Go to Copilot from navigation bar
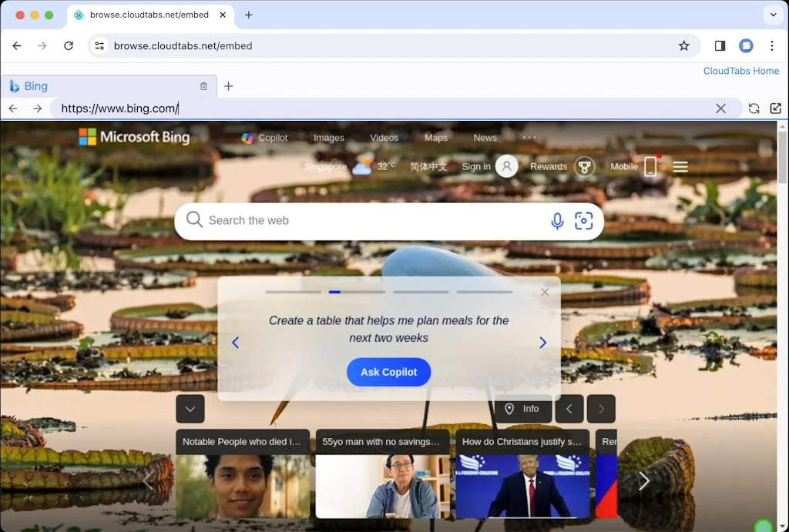The height and width of the screenshot is (532, 789). pyautogui.click(x=264, y=138)
